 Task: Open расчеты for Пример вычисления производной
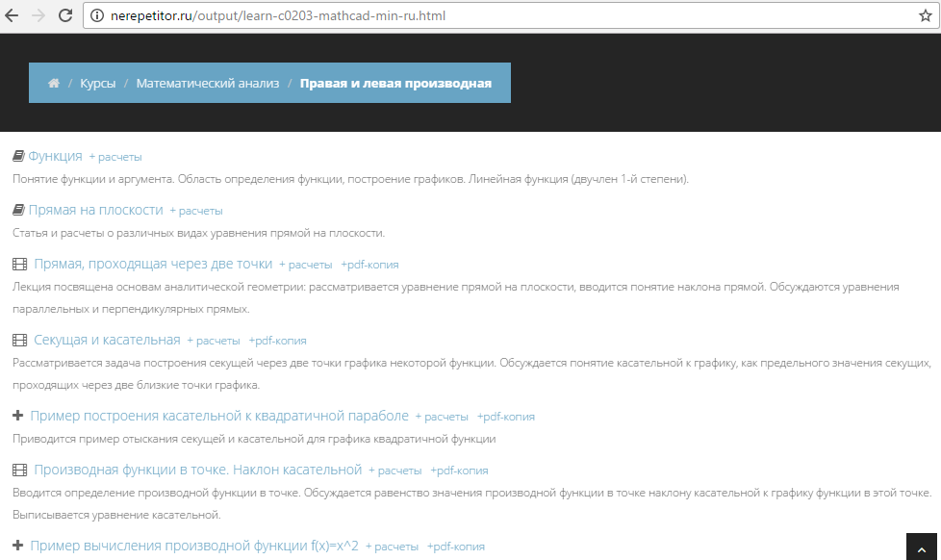coord(392,547)
